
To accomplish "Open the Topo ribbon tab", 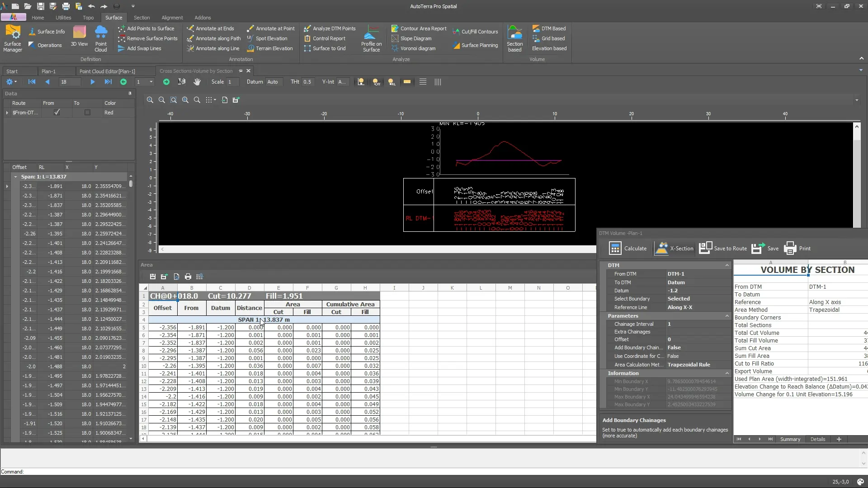I will click(88, 18).
